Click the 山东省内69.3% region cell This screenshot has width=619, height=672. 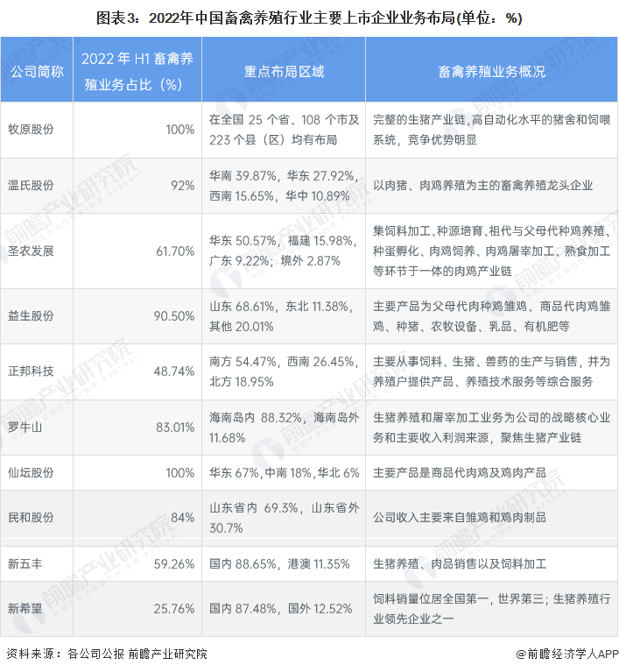pos(284,518)
